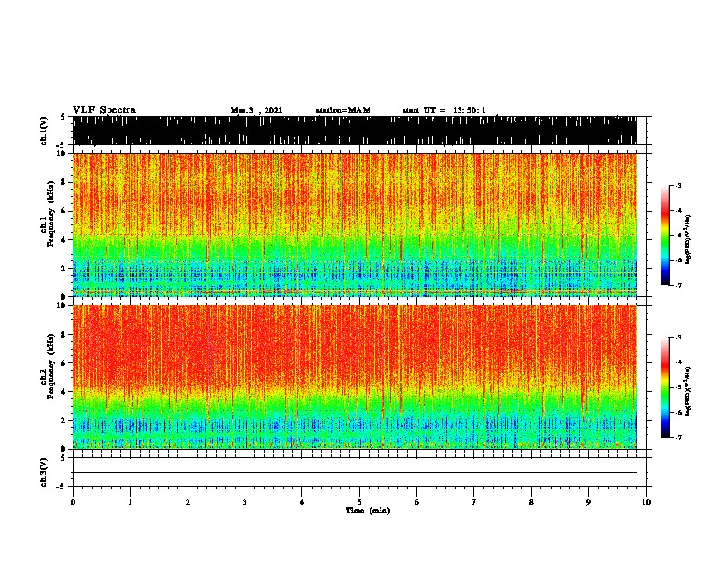Click the "Time (min)" axis label
The height and width of the screenshot is (563, 728).
tap(368, 511)
